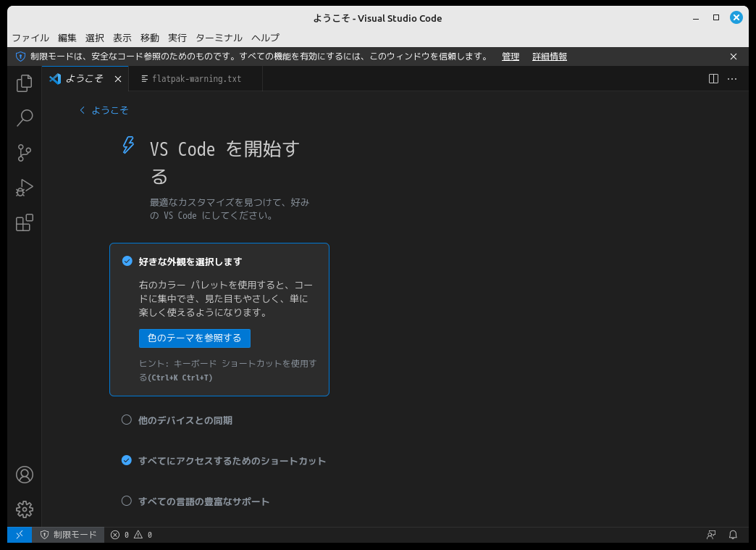Open the Accounts menu icon
The width and height of the screenshot is (756, 550).
pyautogui.click(x=24, y=475)
